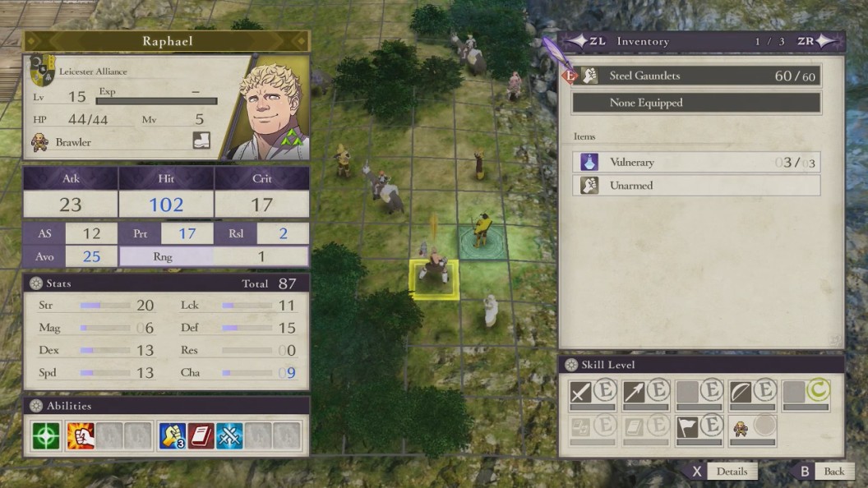Click the bow skill level icon
This screenshot has height=488, width=868.
coord(740,392)
